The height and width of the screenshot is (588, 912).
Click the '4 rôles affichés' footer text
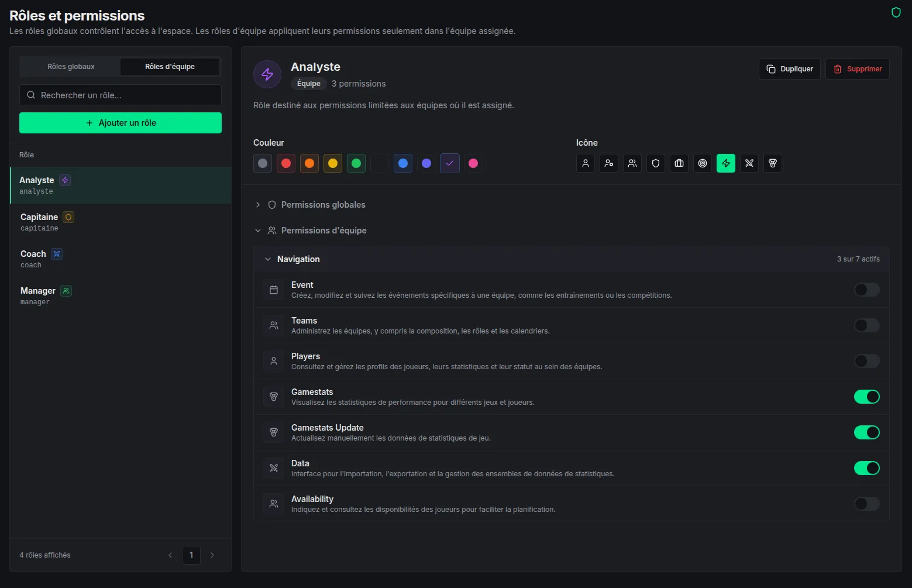(45, 555)
